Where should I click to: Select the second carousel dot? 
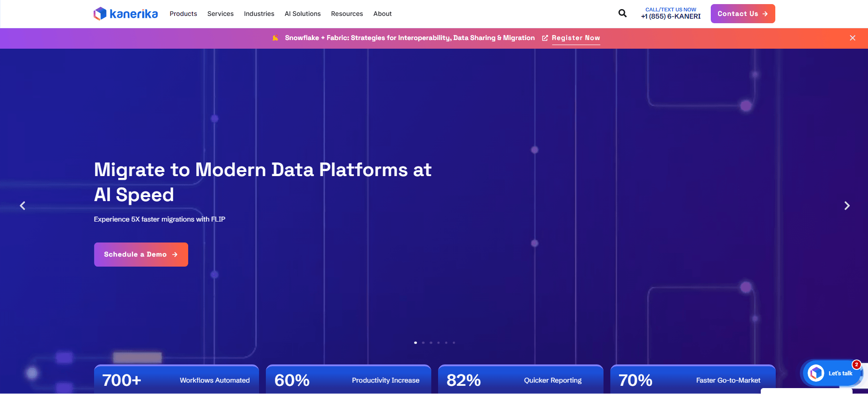coord(423,343)
